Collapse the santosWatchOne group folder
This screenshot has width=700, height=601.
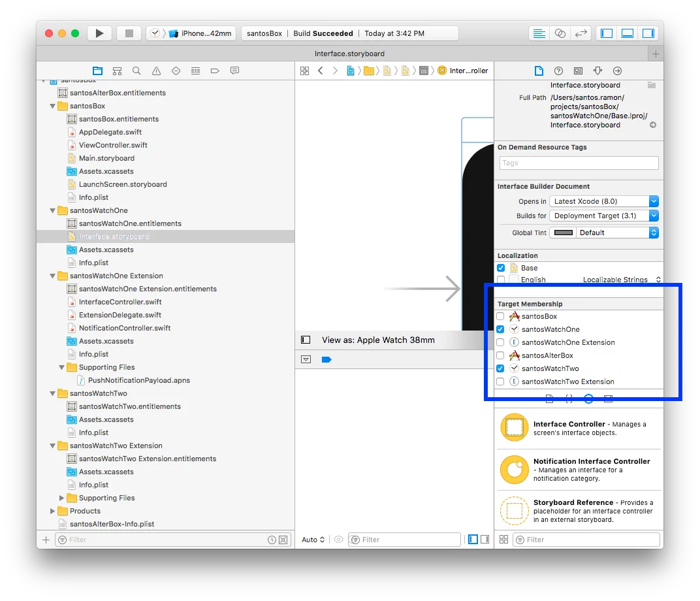click(x=52, y=211)
